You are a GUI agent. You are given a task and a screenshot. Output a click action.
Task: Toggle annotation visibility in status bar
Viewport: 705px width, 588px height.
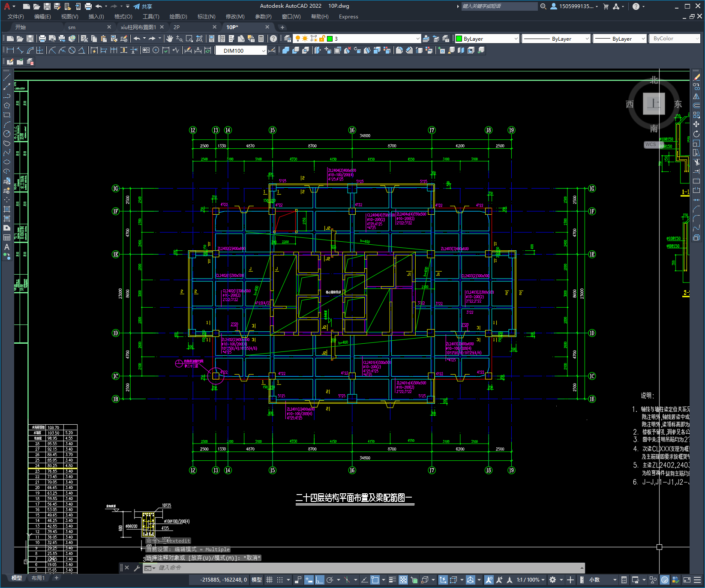tap(489, 580)
